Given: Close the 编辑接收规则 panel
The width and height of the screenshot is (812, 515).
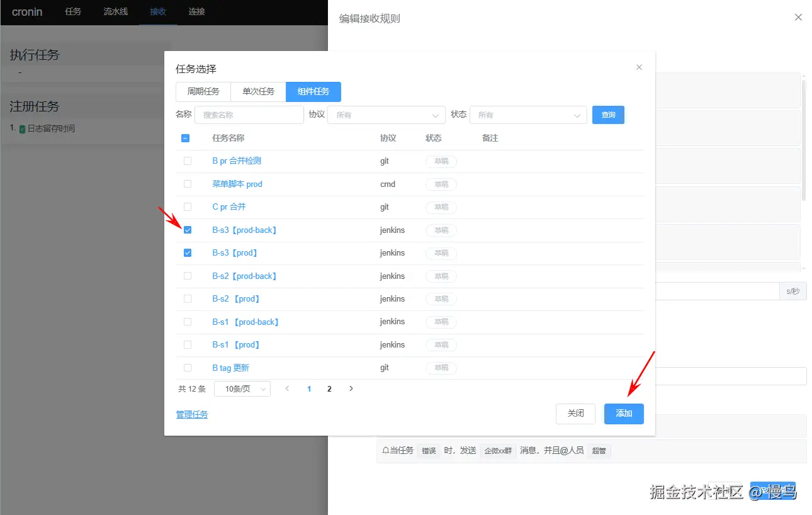Looking at the screenshot, I should tap(798, 17).
